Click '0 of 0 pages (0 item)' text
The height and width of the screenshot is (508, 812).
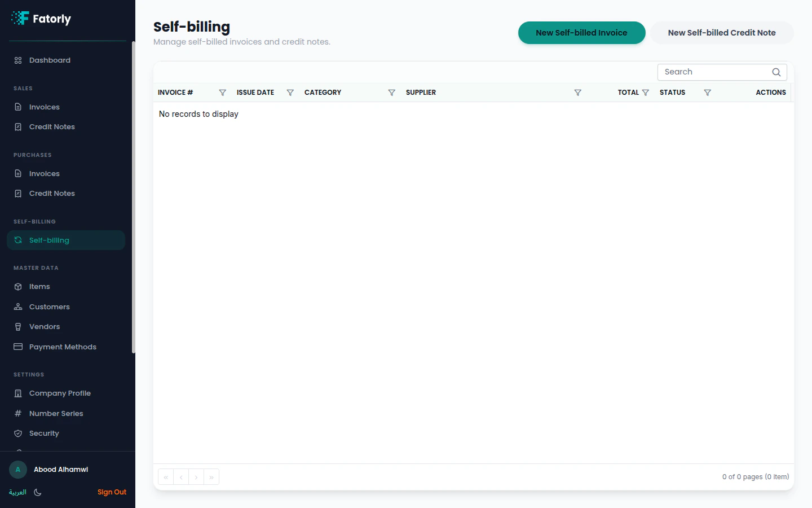tap(756, 477)
